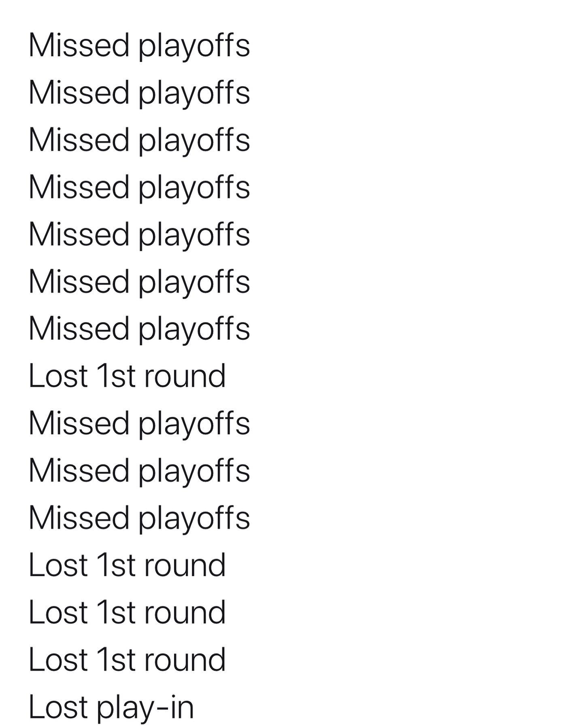The height and width of the screenshot is (728, 583).
Task: Click the word "Missed" in the topmost line
Action: 79,45
